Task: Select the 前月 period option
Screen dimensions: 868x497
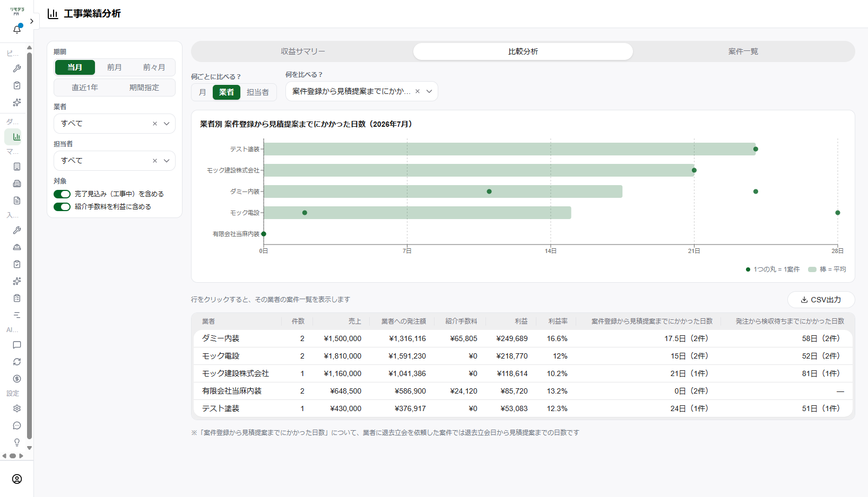Action: [x=115, y=67]
